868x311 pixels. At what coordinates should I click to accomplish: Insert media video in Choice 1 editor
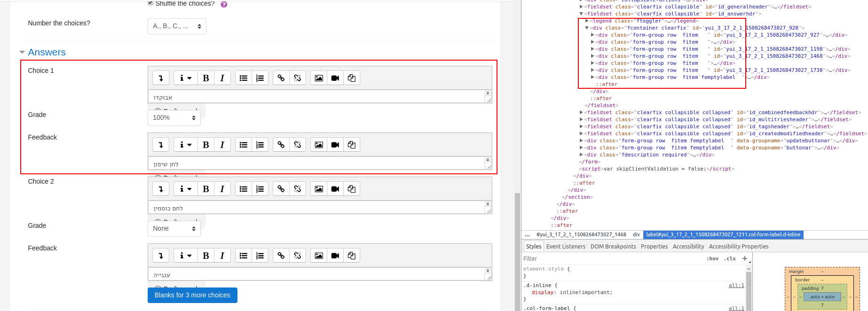[x=335, y=78]
